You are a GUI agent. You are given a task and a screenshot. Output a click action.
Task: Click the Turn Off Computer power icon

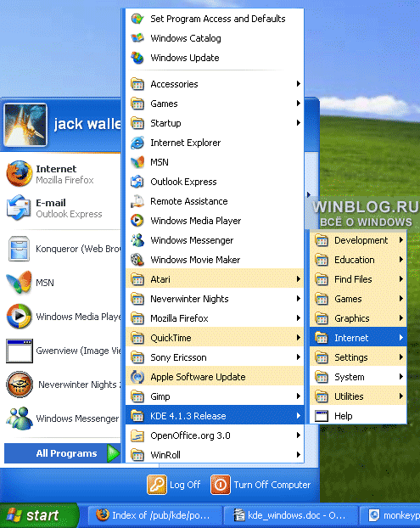coord(221,485)
